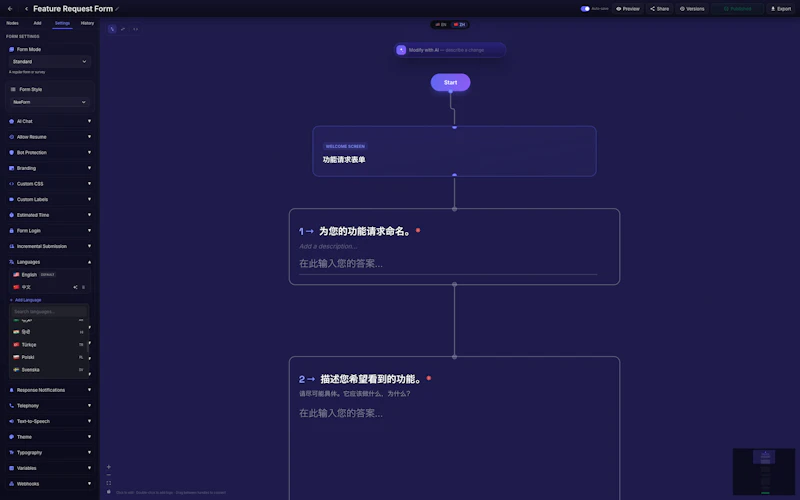Expand the Custom Labels section

[x=49, y=199]
